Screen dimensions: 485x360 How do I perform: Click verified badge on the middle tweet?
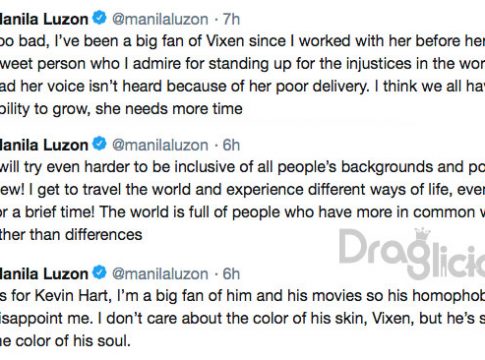click(x=99, y=144)
